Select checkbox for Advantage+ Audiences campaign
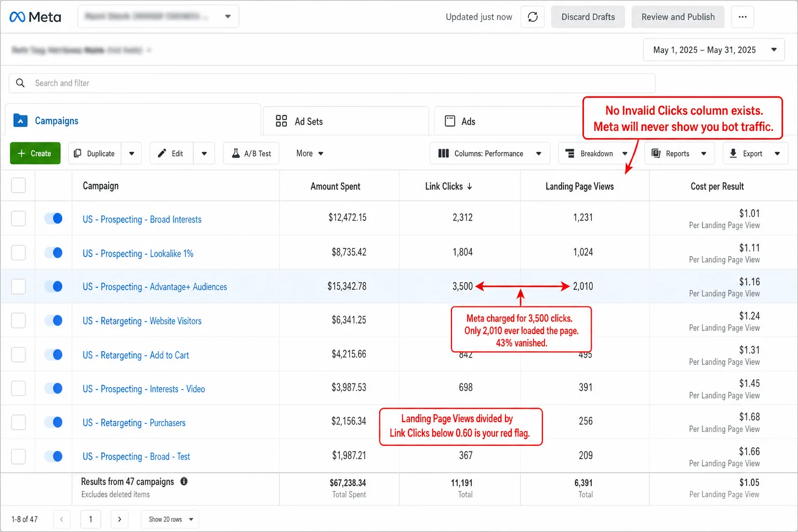Viewport: 798px width, 532px height. point(18,286)
